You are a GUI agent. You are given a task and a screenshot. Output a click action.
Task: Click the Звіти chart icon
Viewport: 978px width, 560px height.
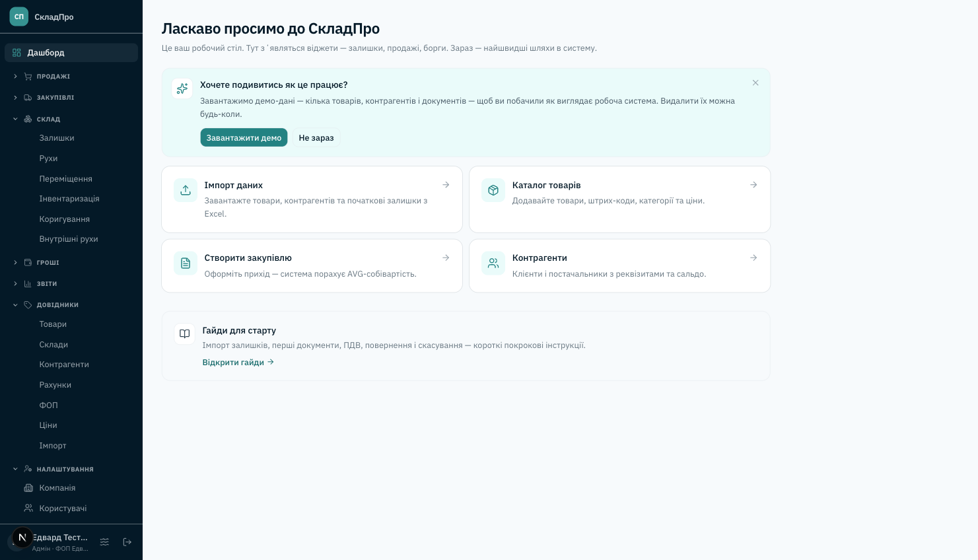click(28, 284)
